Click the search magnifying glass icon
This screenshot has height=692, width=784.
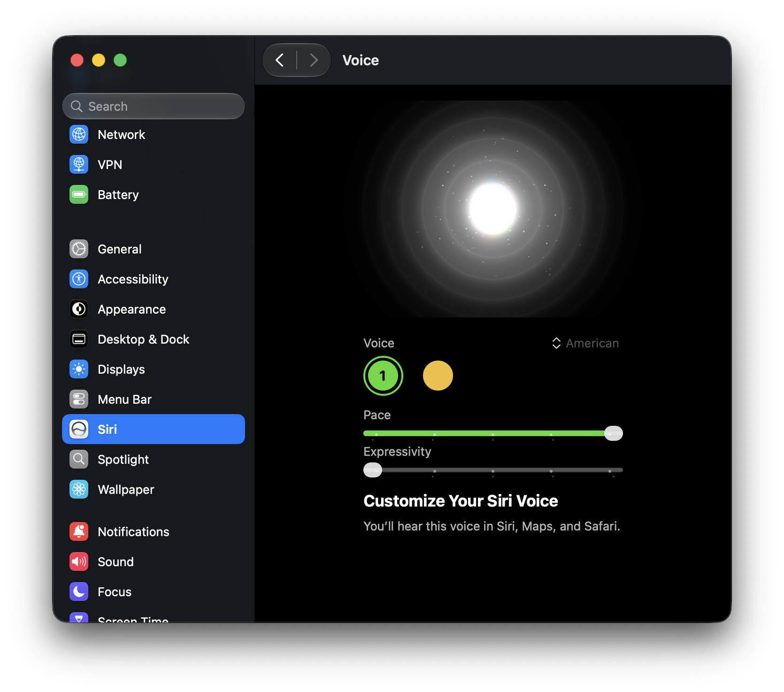point(77,107)
